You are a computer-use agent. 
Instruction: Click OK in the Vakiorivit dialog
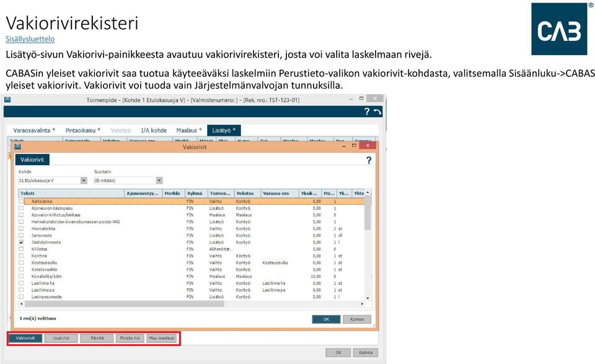[327, 319]
